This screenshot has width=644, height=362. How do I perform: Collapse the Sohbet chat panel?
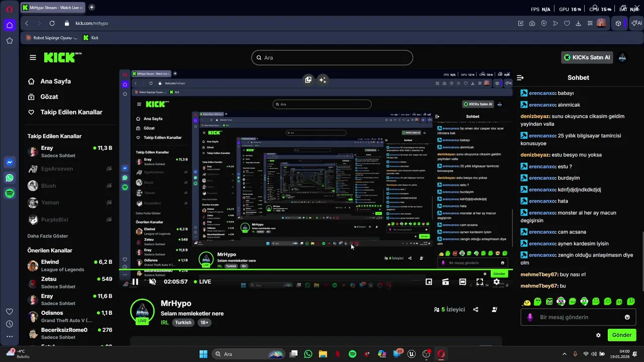point(520,78)
